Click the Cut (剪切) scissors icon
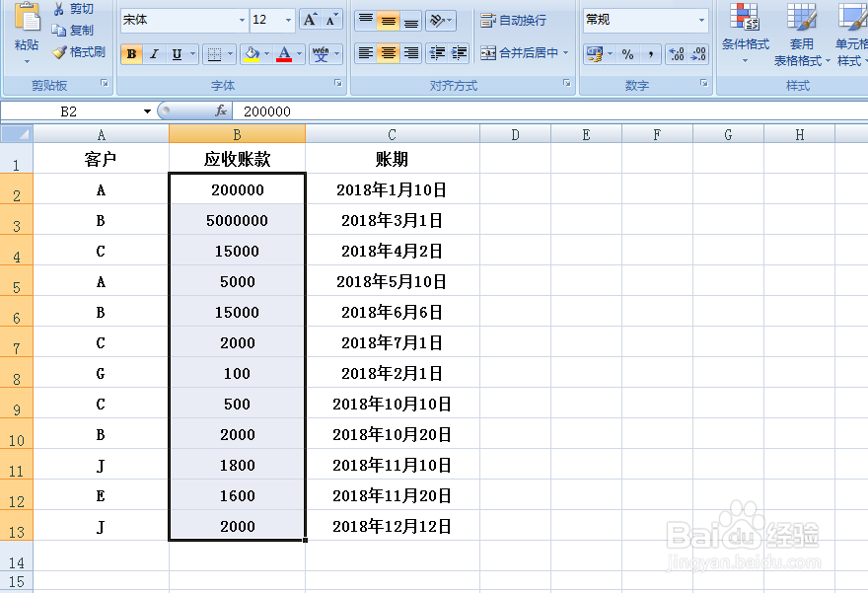 [58, 9]
